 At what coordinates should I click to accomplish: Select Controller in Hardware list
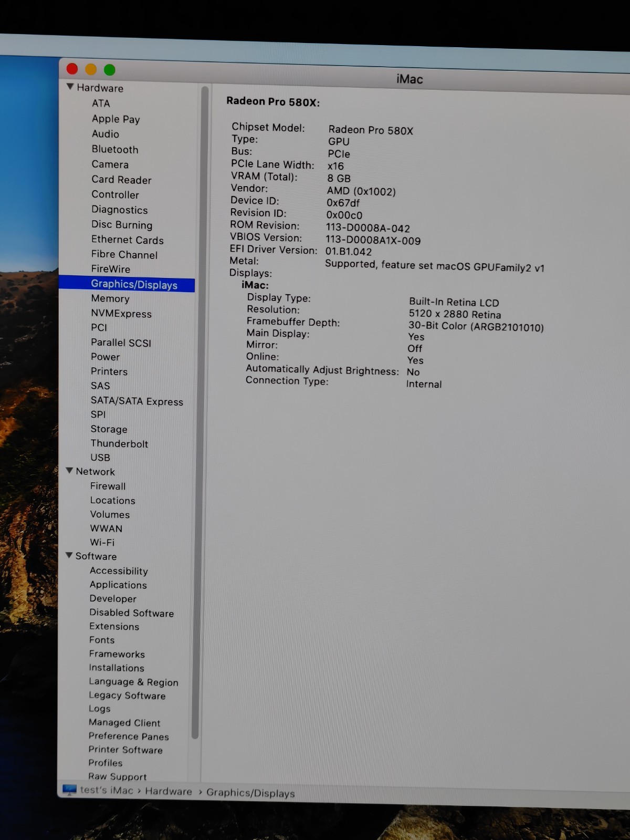coord(115,194)
